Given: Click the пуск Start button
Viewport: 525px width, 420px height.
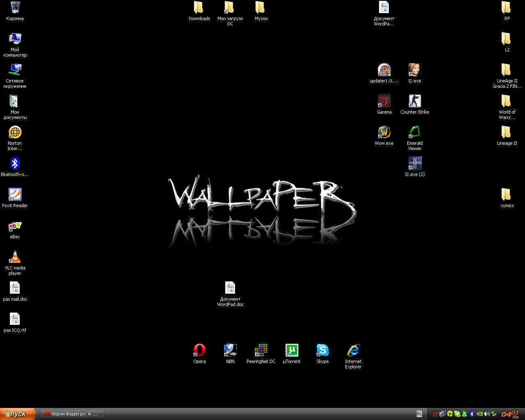Looking at the screenshot, I should click(x=18, y=414).
